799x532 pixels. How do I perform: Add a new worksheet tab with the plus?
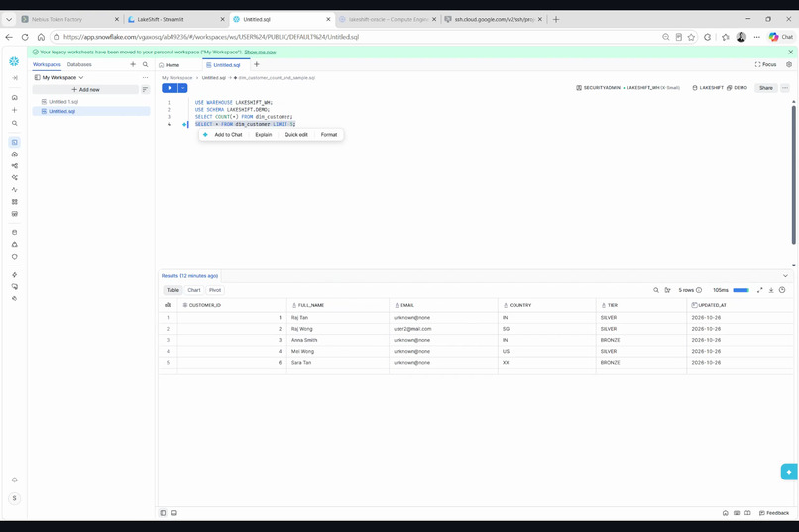pos(257,64)
